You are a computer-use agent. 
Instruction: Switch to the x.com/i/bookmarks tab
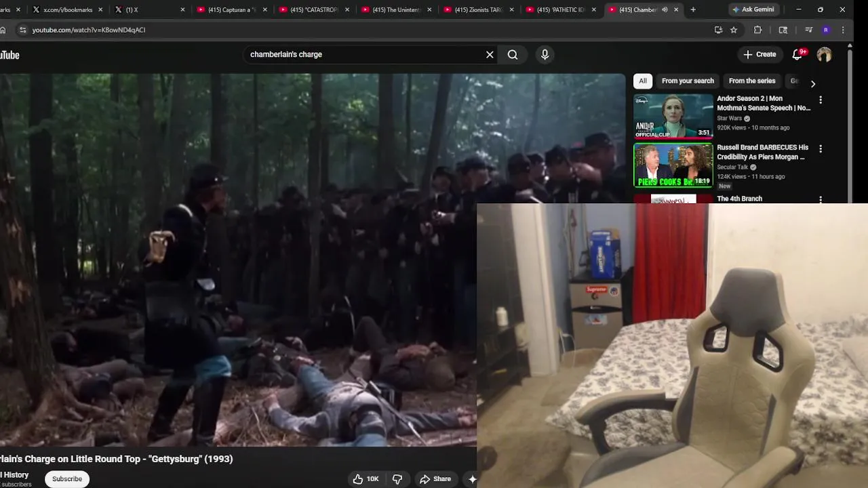coord(68,9)
